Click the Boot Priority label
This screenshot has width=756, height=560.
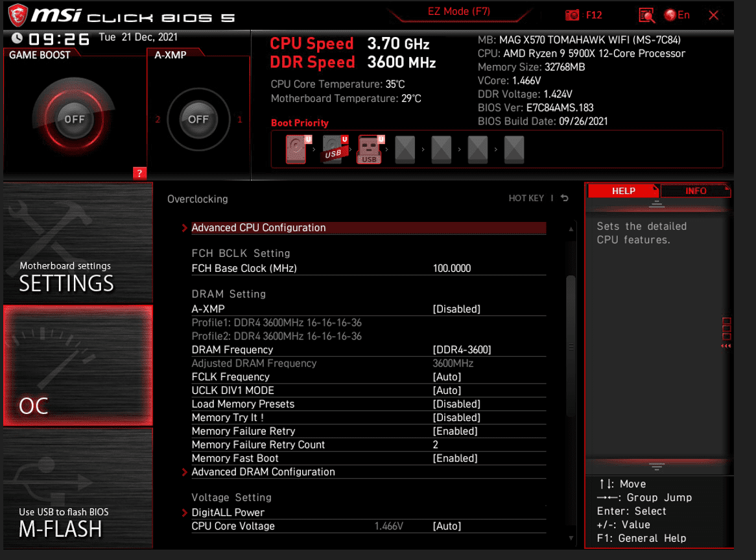[300, 123]
